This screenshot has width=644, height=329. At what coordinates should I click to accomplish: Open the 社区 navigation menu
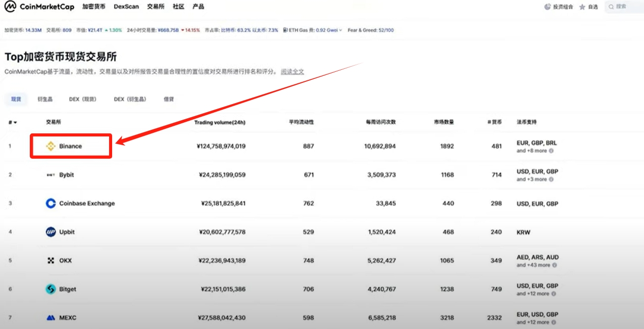(x=178, y=7)
